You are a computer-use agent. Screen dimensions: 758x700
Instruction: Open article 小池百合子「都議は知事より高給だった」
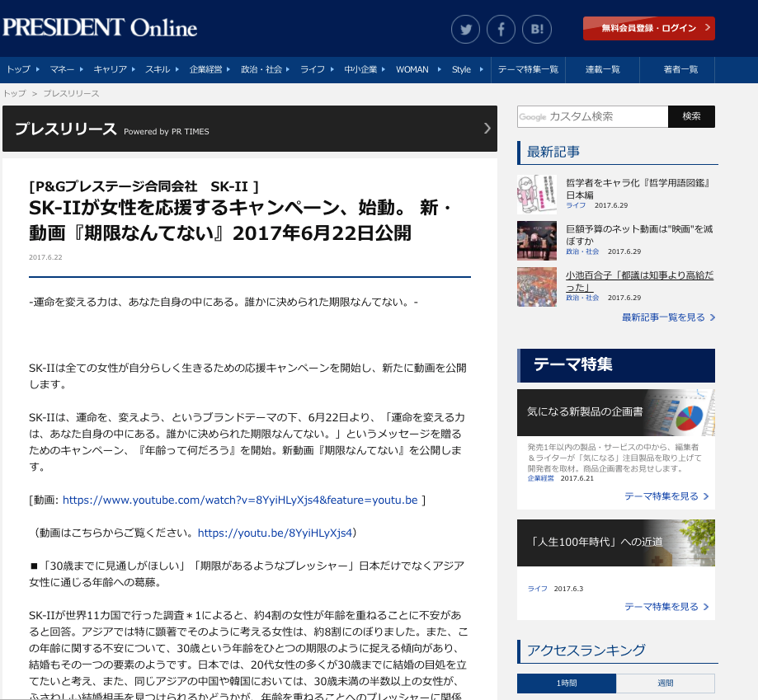pyautogui.click(x=639, y=281)
